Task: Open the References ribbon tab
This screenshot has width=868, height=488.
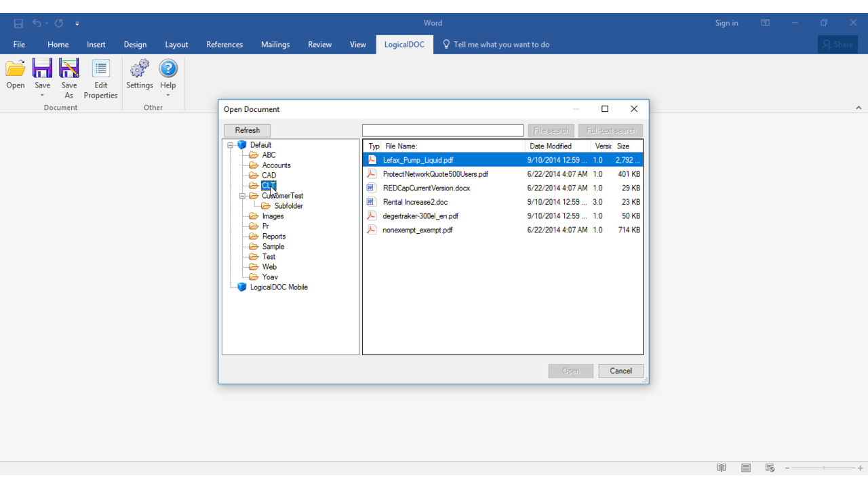Action: point(224,45)
